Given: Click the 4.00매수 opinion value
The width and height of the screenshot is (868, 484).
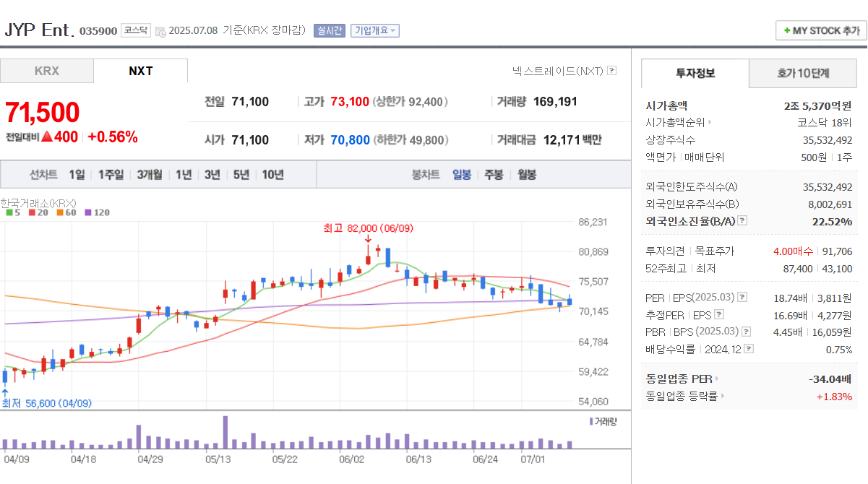Looking at the screenshot, I should (x=794, y=251).
